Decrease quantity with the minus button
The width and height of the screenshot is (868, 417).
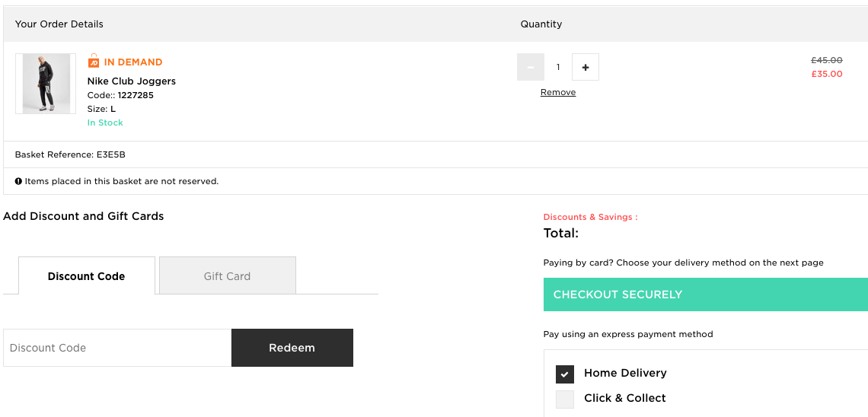pos(531,67)
